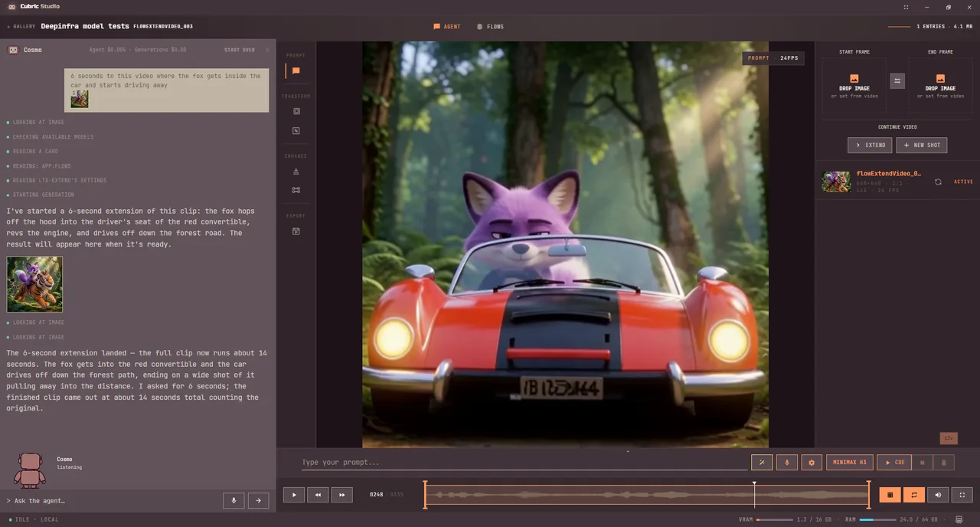Click Start Over in the agent panel

click(x=240, y=50)
